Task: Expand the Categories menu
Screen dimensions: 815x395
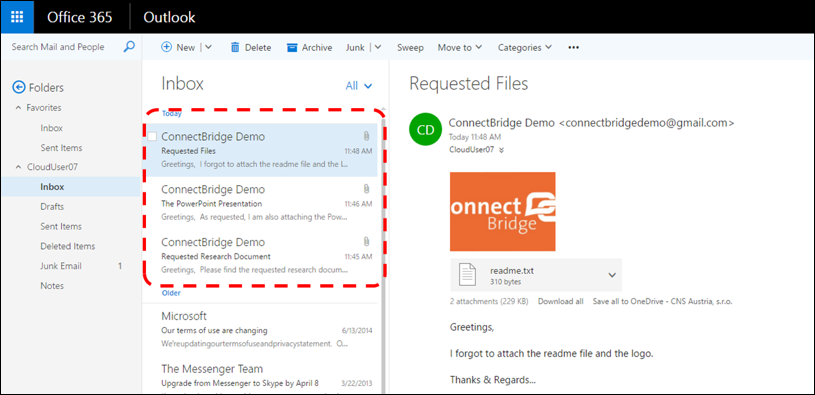Action: 525,47
